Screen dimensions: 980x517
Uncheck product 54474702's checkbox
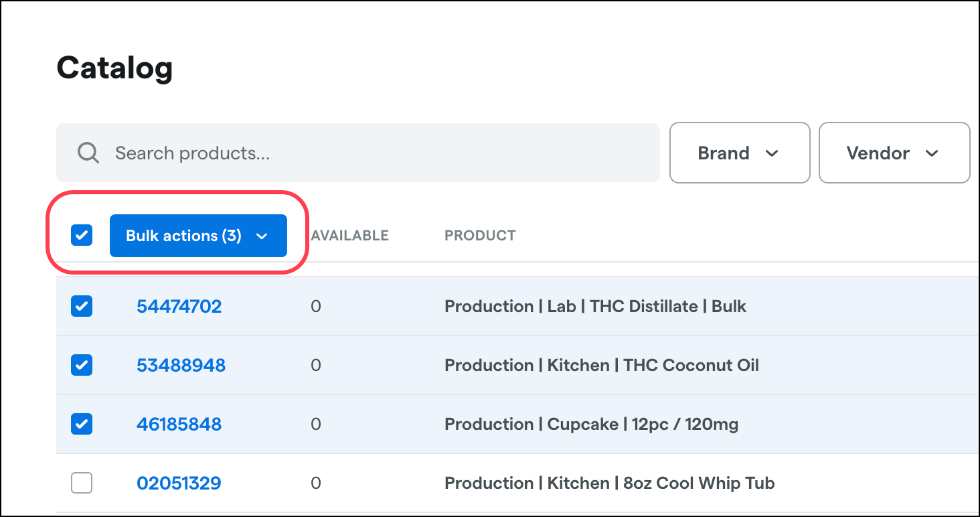point(81,306)
